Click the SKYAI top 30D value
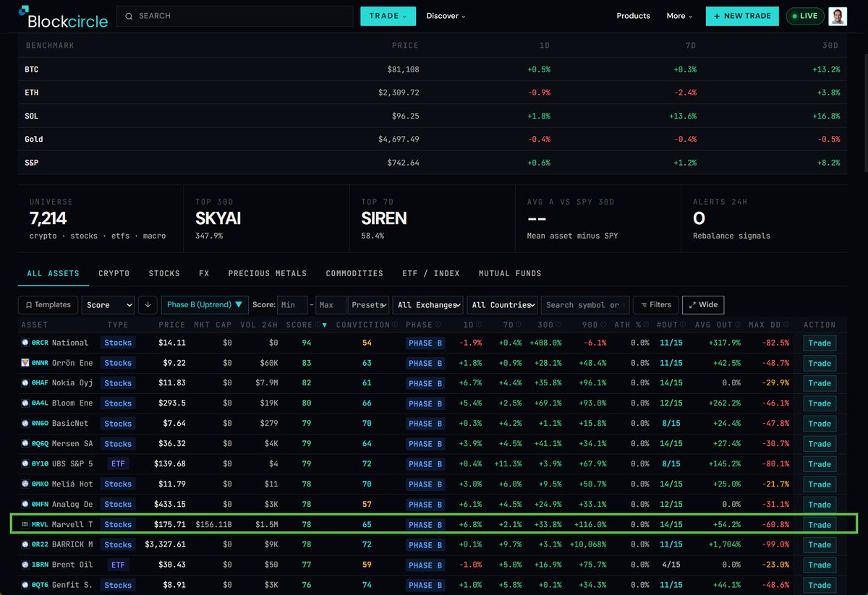 (219, 218)
